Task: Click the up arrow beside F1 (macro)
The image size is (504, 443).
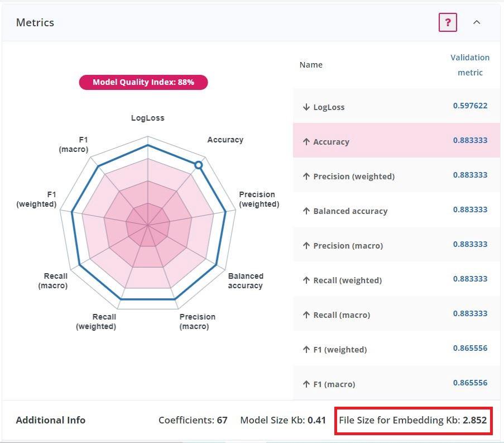Action: 306,384
